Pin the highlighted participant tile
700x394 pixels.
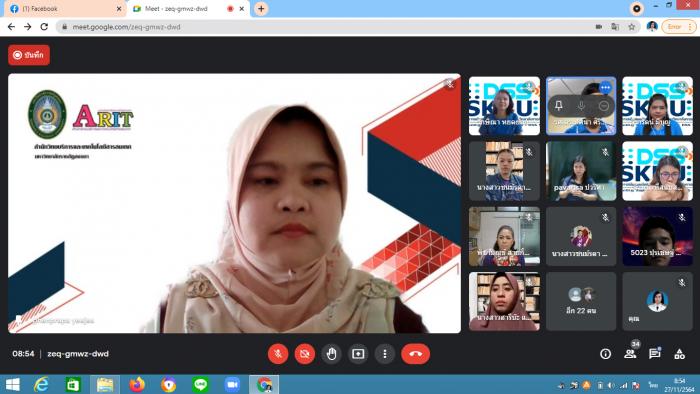point(558,106)
